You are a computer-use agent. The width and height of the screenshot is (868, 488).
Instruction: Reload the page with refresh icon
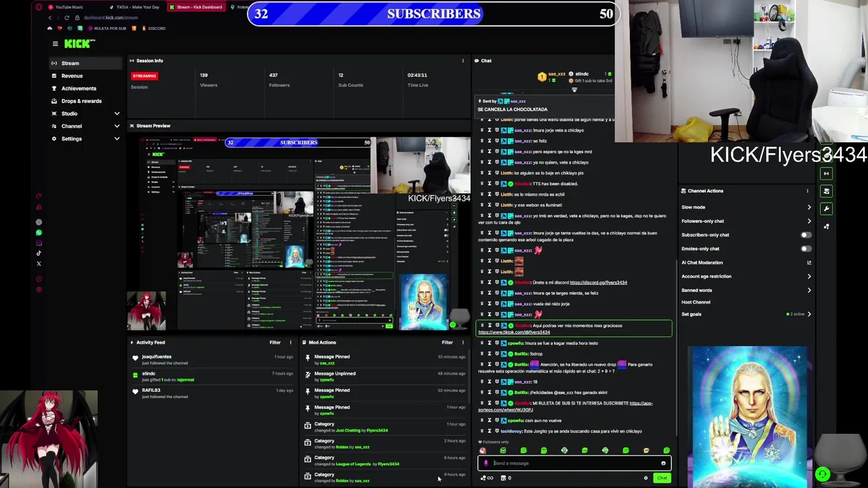click(66, 18)
